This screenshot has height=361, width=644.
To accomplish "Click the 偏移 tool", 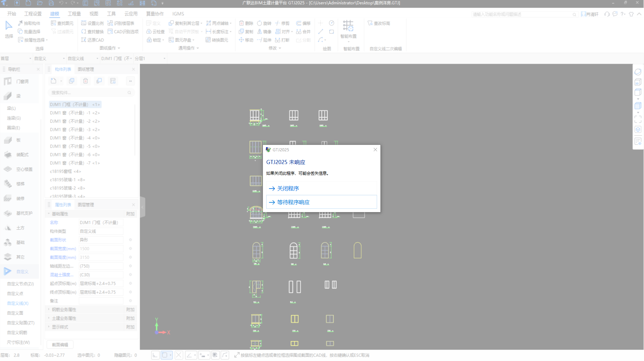I will pyautogui.click(x=304, y=23).
